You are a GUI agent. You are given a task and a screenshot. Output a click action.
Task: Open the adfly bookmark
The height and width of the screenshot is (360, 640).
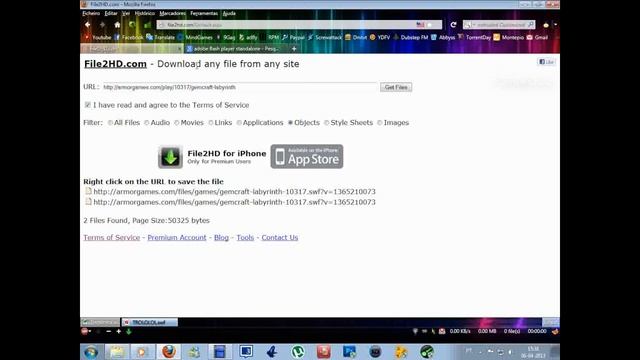(248, 38)
